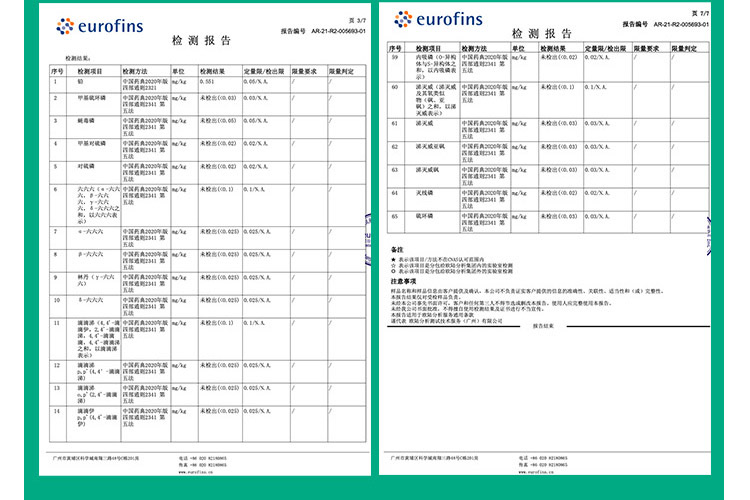Click the 备注 heading on the right page

pyautogui.click(x=397, y=249)
